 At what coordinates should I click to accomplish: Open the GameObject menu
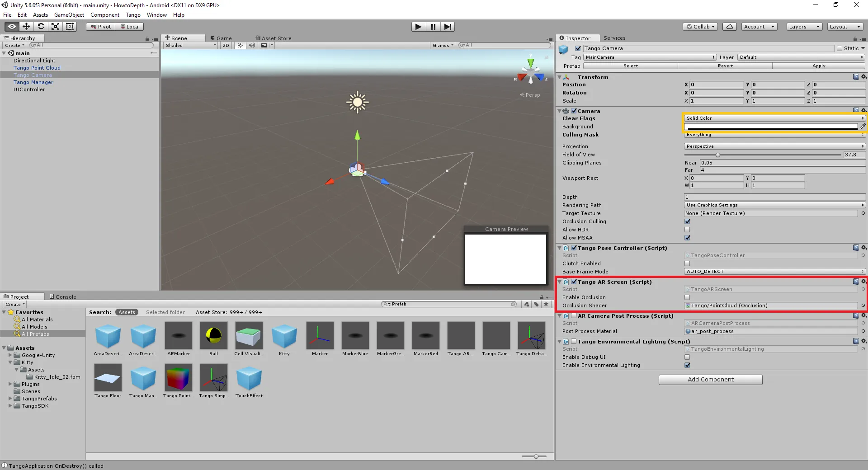(x=69, y=15)
